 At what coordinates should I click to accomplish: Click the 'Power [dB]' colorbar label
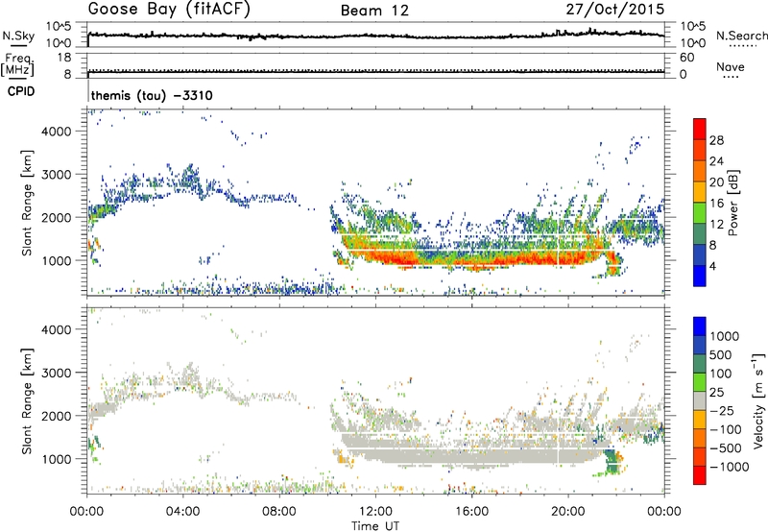[x=732, y=203]
